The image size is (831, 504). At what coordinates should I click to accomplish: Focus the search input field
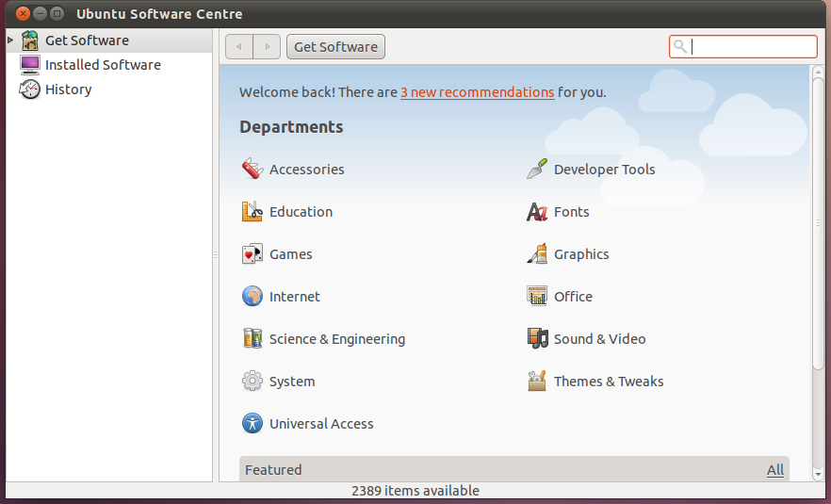[x=743, y=47]
